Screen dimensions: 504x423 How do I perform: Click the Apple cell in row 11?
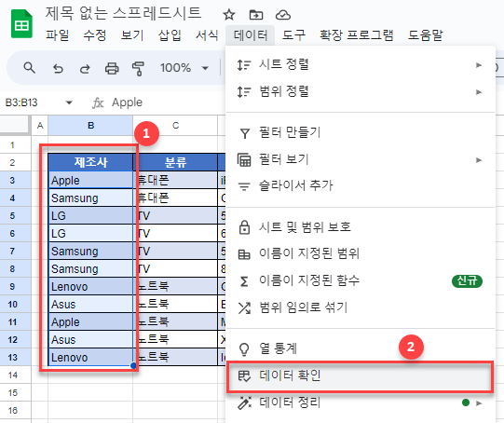(90, 321)
